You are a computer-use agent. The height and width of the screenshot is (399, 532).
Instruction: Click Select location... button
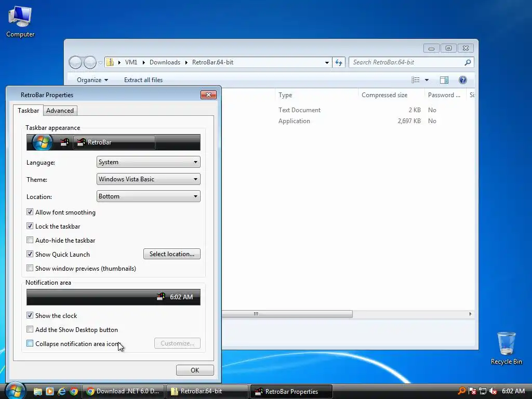click(x=171, y=254)
